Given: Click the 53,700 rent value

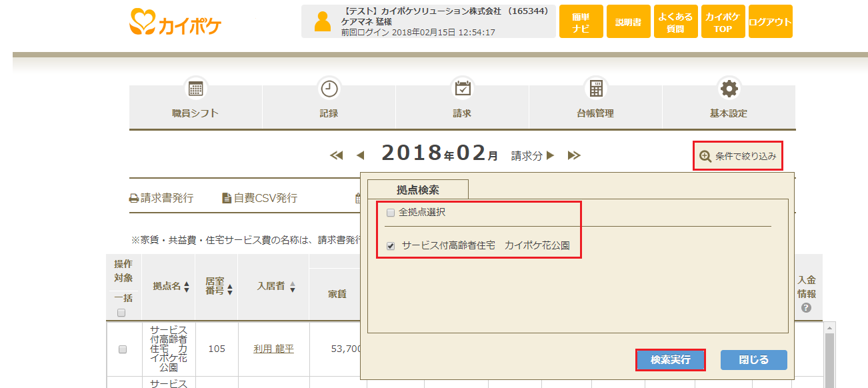Looking at the screenshot, I should tap(347, 349).
